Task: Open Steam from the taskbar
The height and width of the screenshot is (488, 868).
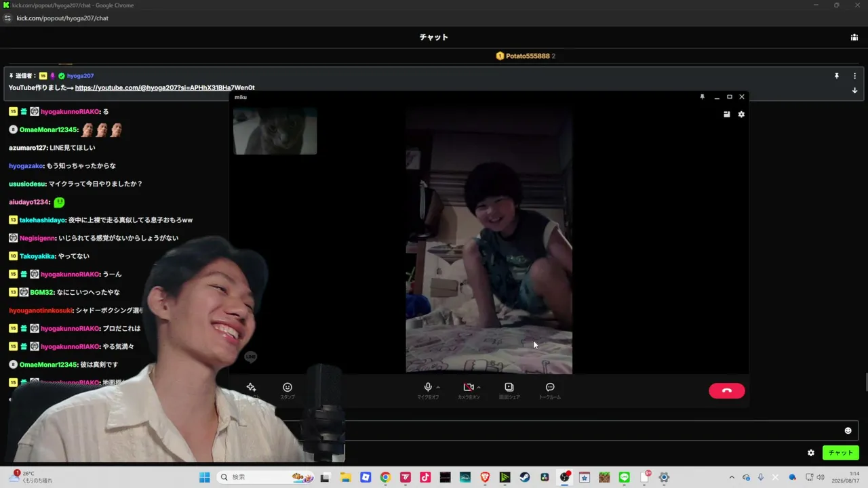Action: (525, 477)
